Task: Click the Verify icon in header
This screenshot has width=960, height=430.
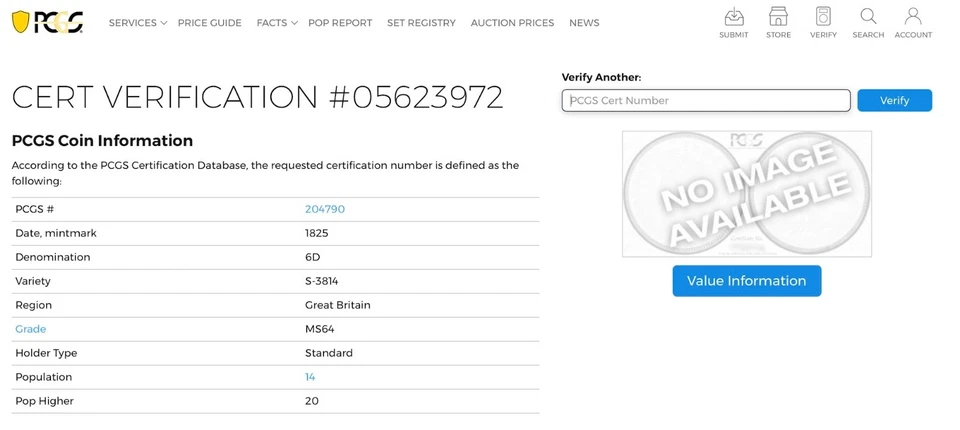Action: (x=823, y=22)
